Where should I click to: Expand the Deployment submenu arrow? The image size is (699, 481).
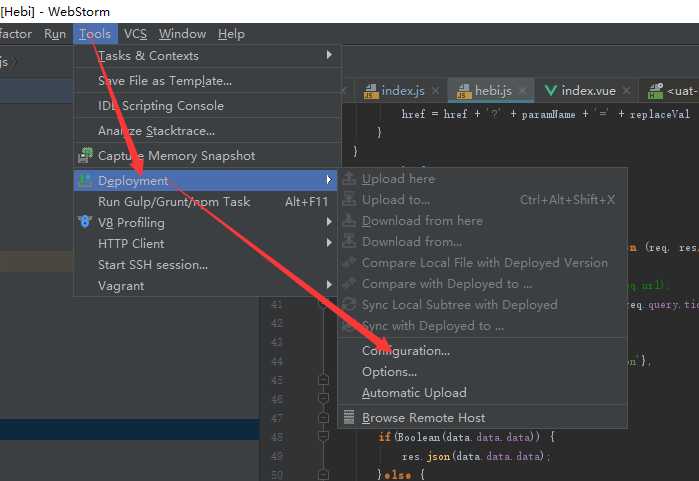pyautogui.click(x=329, y=180)
